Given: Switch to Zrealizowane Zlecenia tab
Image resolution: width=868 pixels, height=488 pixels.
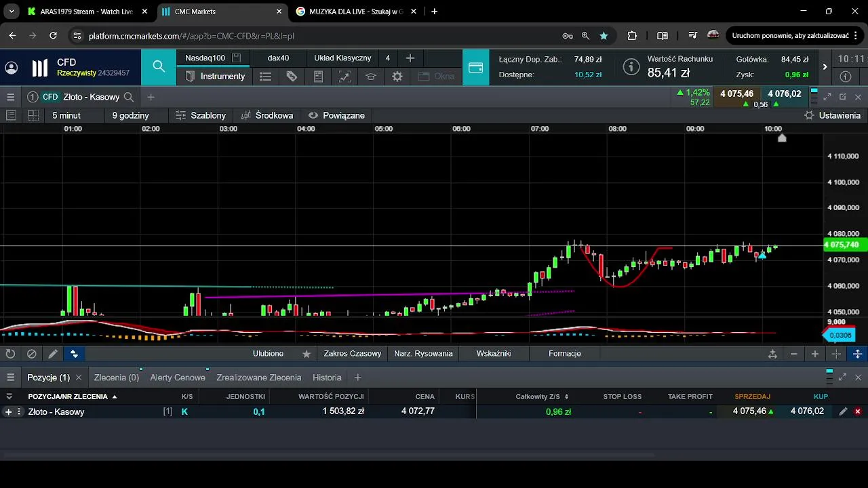Looking at the screenshot, I should 259,378.
